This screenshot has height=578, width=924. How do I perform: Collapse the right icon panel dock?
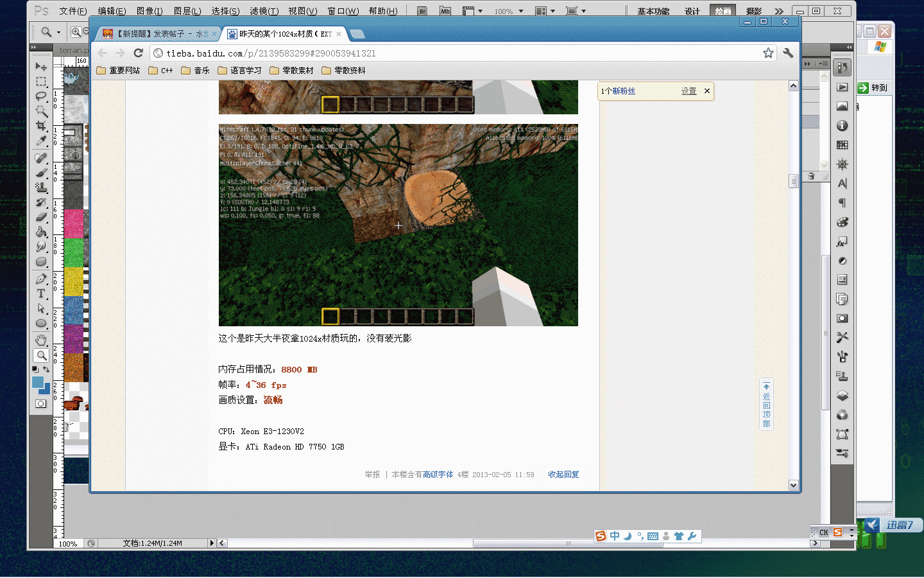(849, 48)
